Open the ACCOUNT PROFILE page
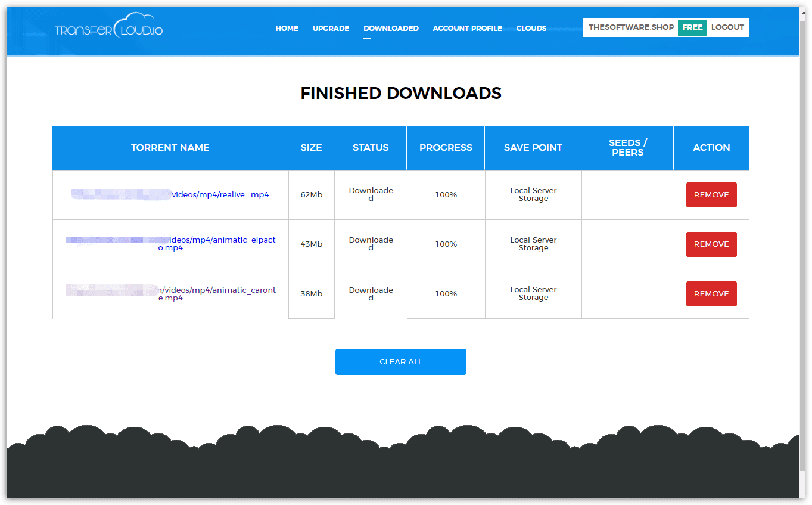Image resolution: width=812 pixels, height=505 pixels. click(467, 28)
